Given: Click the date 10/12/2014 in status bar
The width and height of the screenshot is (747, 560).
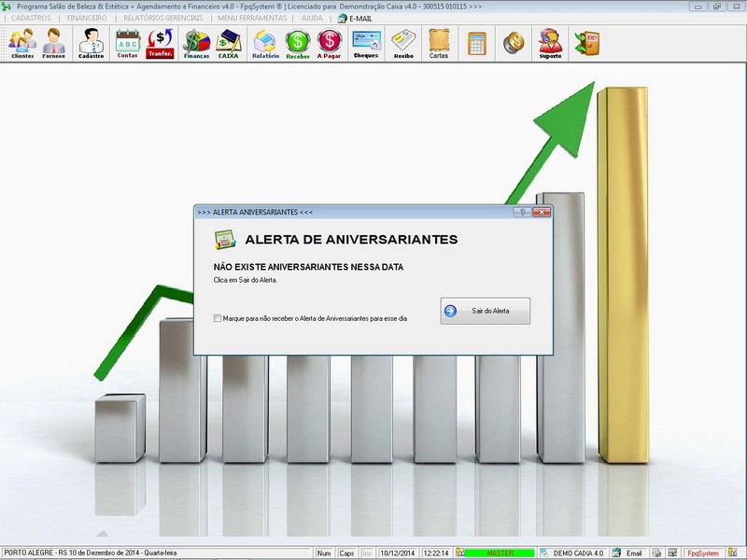Looking at the screenshot, I should (x=398, y=553).
